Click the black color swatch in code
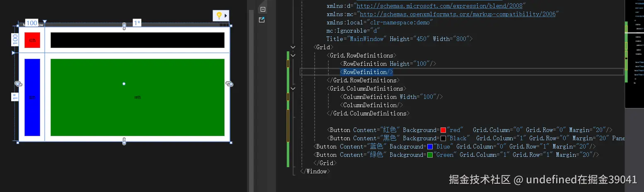 click(x=443, y=138)
